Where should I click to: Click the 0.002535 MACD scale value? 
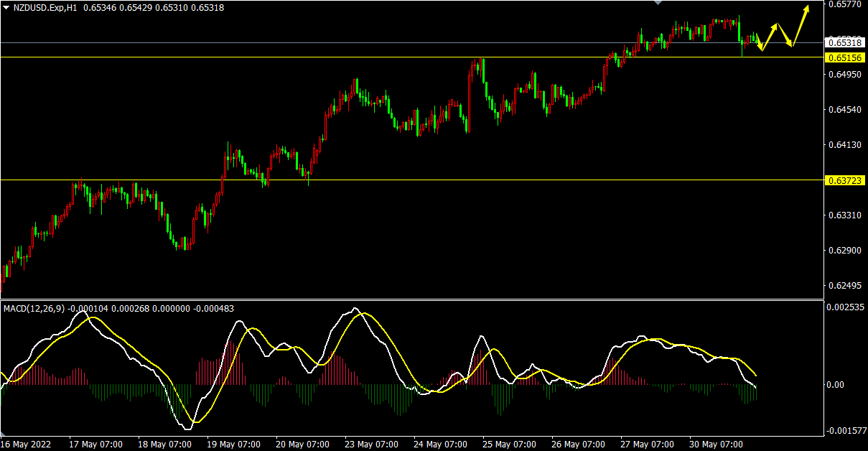846,307
